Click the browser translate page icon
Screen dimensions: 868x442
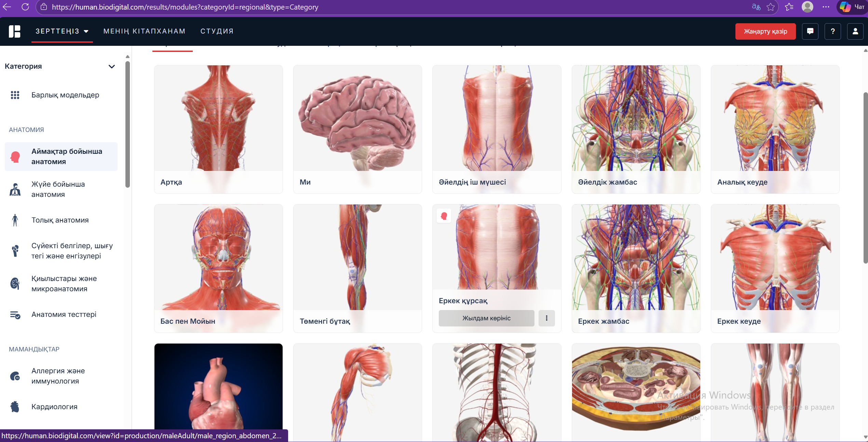tap(756, 7)
